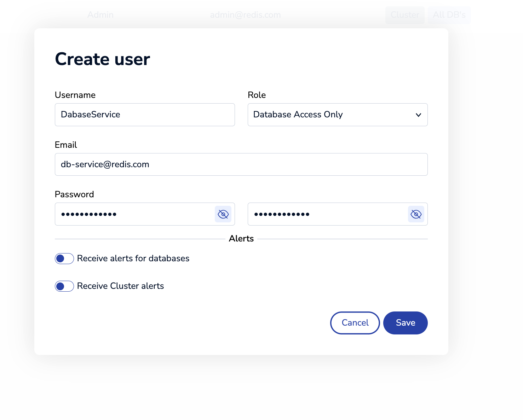Click the Email field with db-service@redis.com

click(x=241, y=164)
